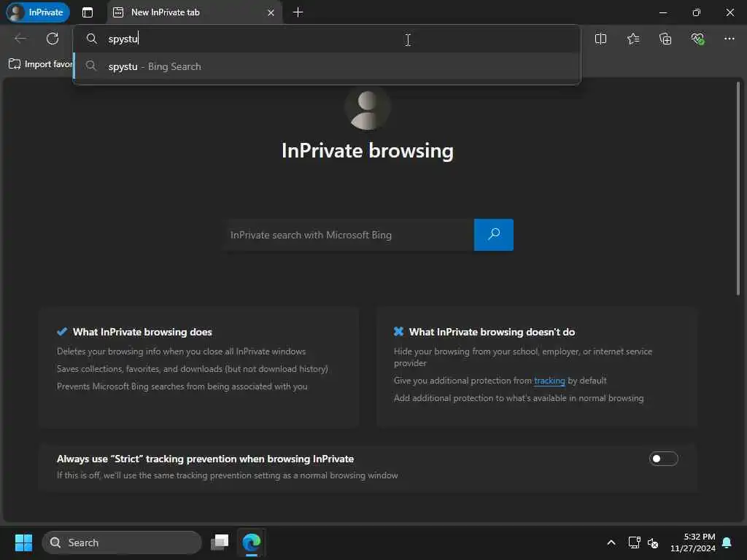Open the tracking link
The width and height of the screenshot is (747, 560).
tap(549, 381)
